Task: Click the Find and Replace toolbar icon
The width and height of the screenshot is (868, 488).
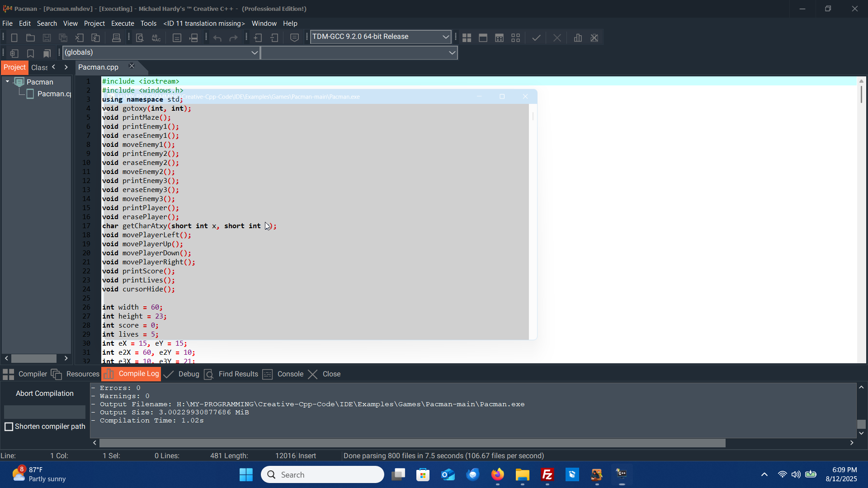Action: pyautogui.click(x=156, y=38)
